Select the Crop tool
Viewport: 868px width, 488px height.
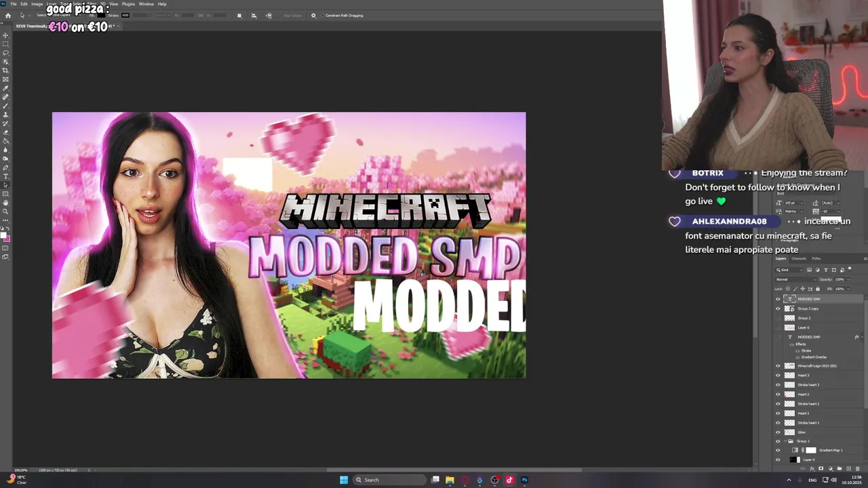(5, 70)
